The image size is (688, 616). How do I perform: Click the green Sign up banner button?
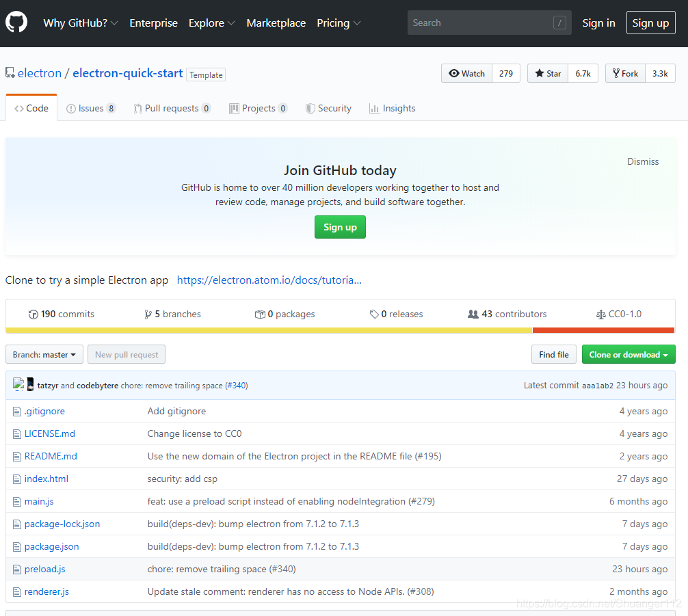[x=340, y=227]
